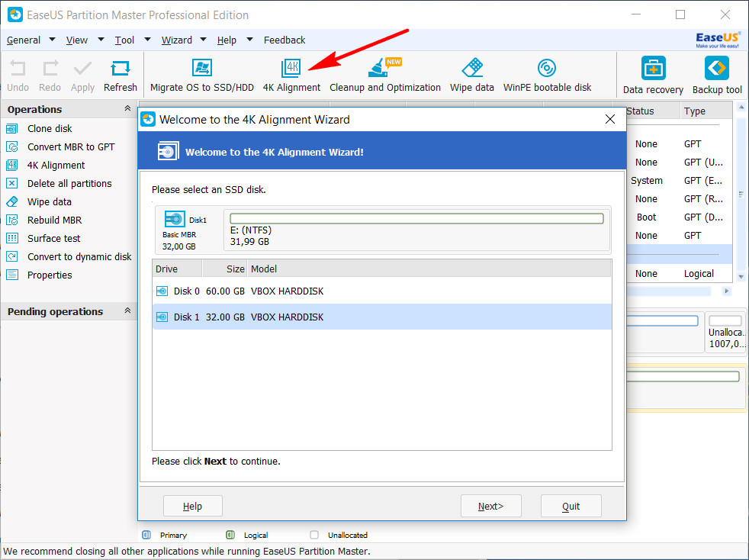Click the Unallocated block in main window
This screenshot has height=560, width=749.
coord(725,333)
